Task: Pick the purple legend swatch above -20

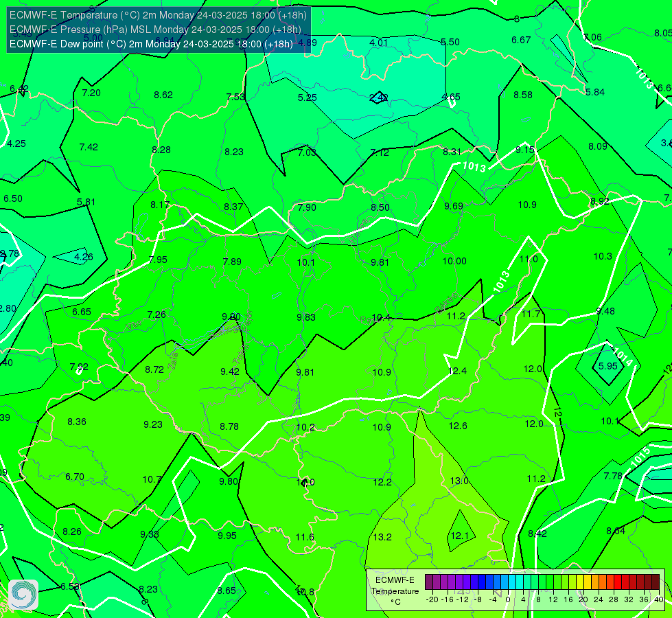Action: pos(429,582)
